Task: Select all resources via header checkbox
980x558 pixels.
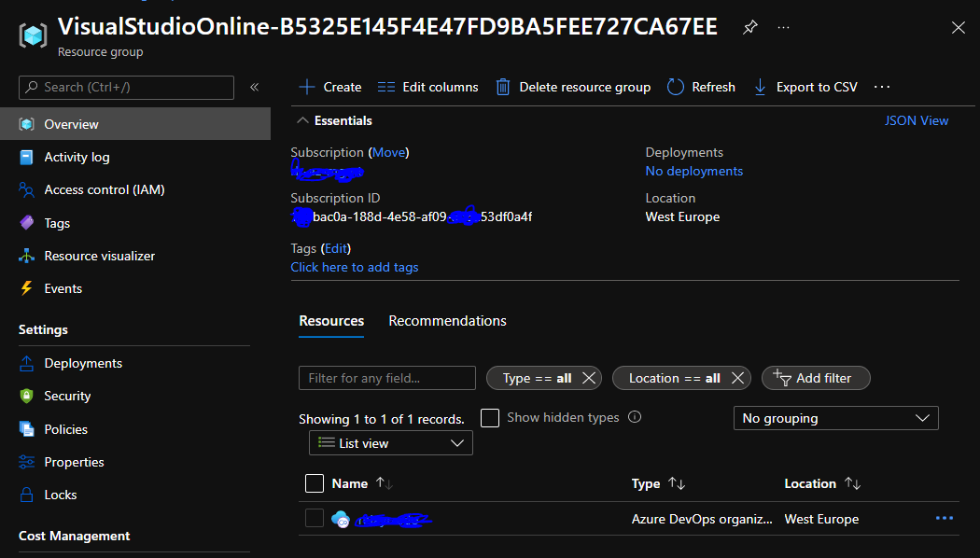Action: 314,482
